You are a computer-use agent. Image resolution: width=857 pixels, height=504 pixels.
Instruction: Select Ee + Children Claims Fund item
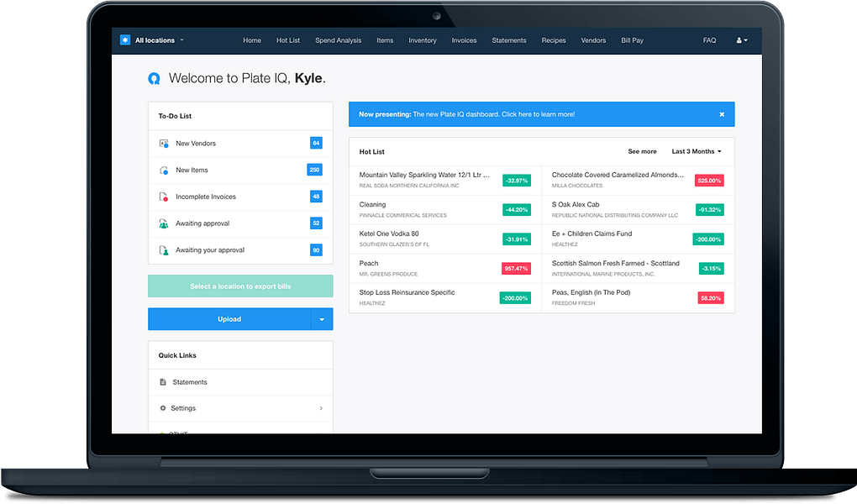(638, 239)
